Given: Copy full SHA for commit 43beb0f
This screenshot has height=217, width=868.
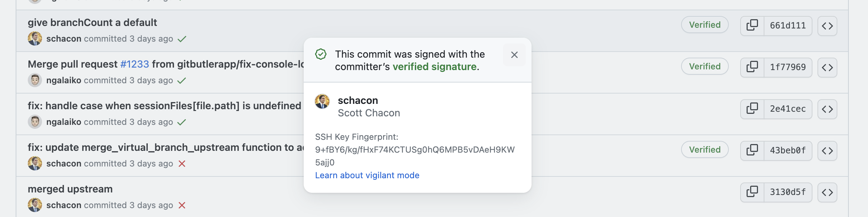Looking at the screenshot, I should 752,150.
